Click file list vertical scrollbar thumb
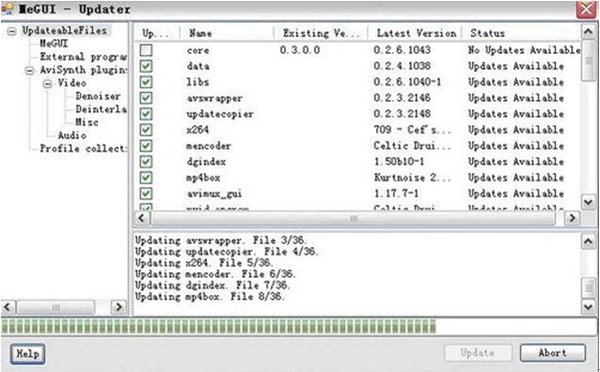600x372 pixels. pyautogui.click(x=589, y=60)
